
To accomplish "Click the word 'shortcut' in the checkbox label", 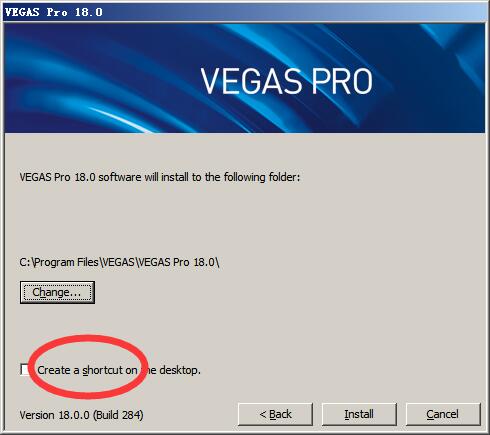I will pyautogui.click(x=103, y=370).
